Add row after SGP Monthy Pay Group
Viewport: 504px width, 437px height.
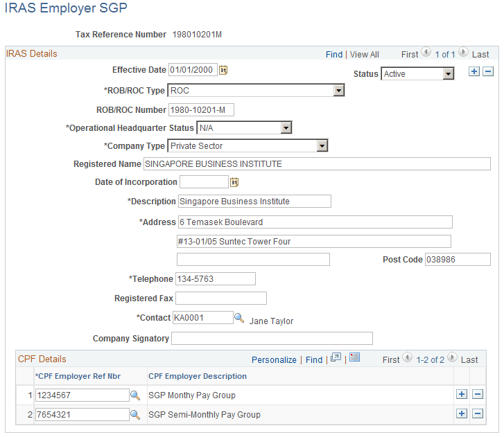[462, 394]
